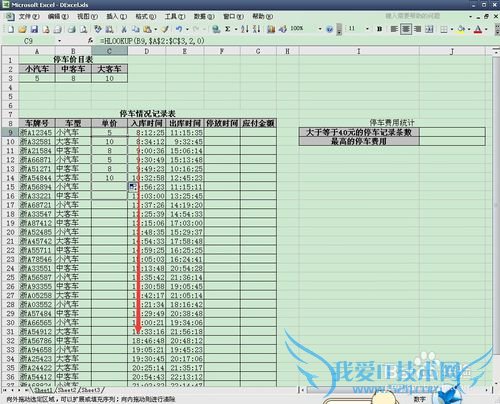500x404 pixels.
Task: Click the 应付金额 column header cell
Action: coord(258,123)
